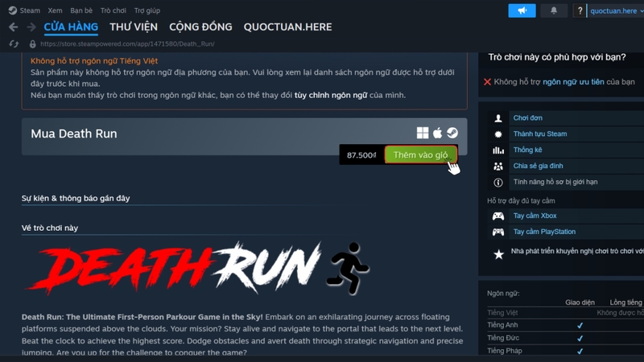Click the Tiếng Pháp interface checkmark
The image size is (644, 362).
580,352
